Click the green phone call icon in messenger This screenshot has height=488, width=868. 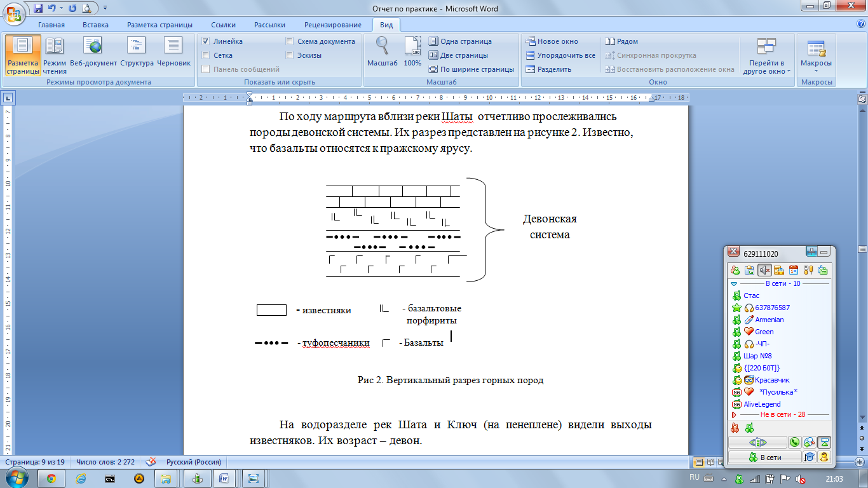point(794,442)
